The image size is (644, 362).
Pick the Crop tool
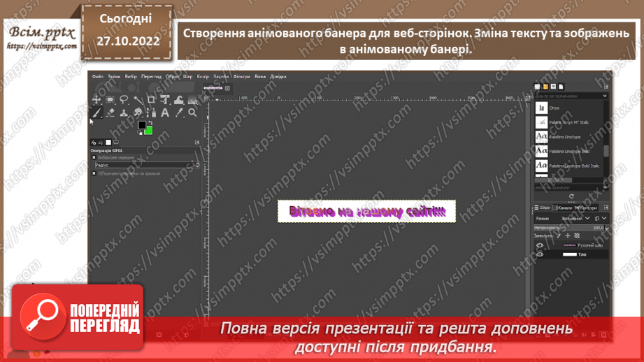tap(151, 100)
